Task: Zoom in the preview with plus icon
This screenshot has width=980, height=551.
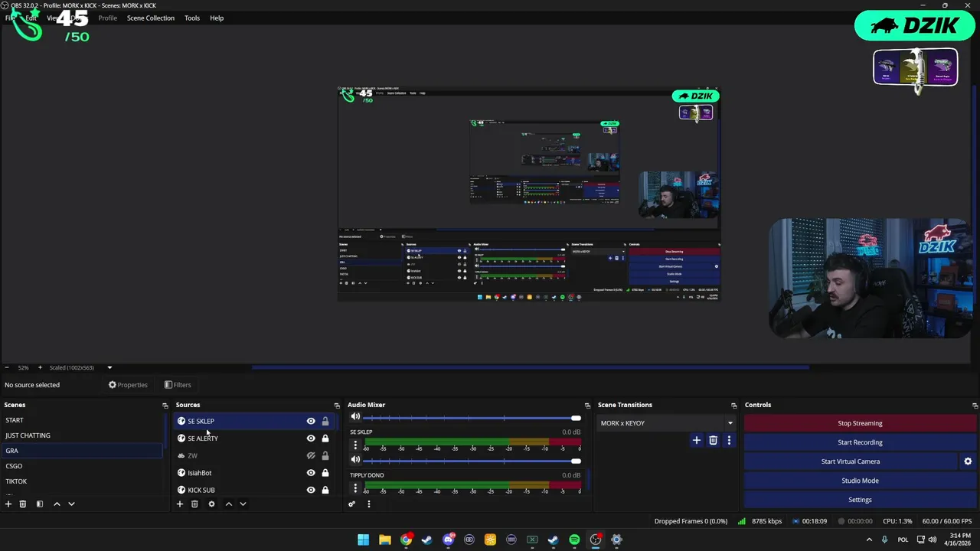Action: click(40, 368)
